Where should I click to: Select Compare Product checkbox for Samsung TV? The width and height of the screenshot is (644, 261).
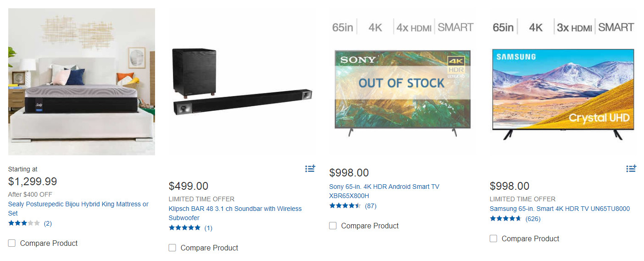[x=494, y=238]
